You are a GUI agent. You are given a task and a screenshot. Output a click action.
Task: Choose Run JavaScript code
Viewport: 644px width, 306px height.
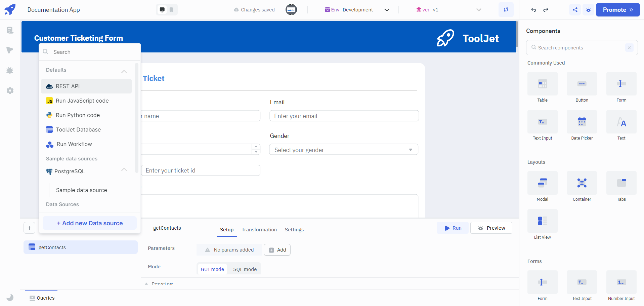(86, 101)
